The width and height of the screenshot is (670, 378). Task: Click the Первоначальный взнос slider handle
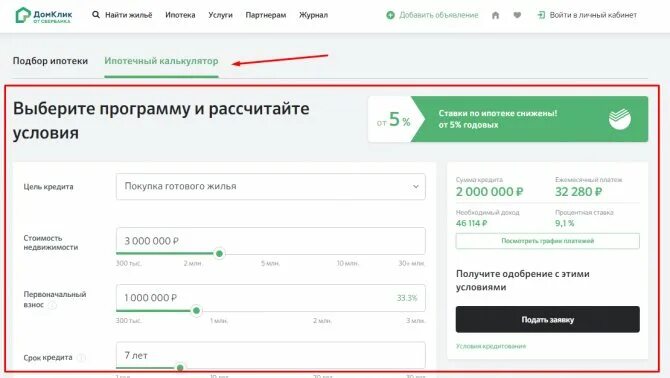point(196,311)
